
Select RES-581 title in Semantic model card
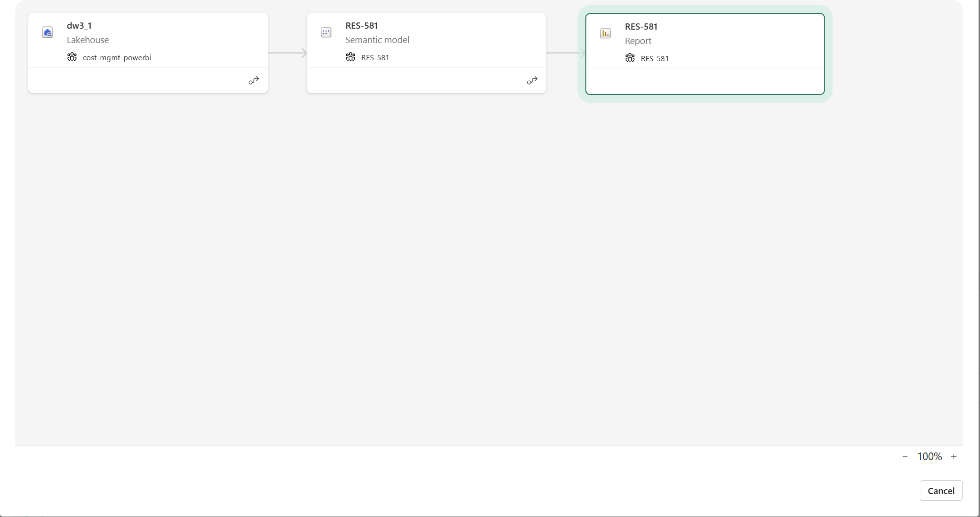[362, 26]
